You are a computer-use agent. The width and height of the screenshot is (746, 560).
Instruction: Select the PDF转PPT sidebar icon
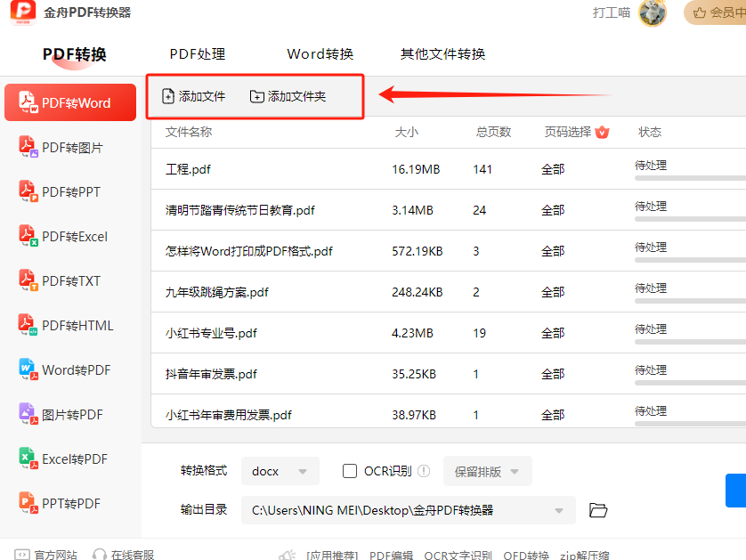click(28, 191)
